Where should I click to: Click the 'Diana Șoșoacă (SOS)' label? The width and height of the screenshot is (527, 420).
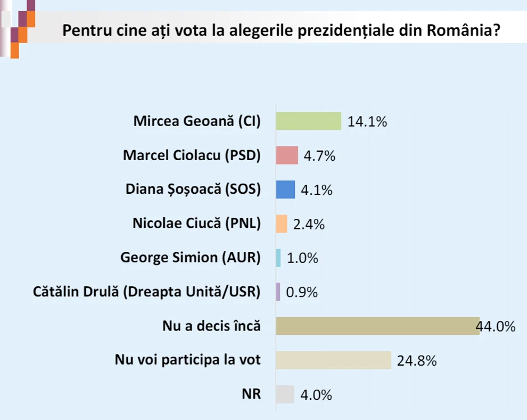193,189
